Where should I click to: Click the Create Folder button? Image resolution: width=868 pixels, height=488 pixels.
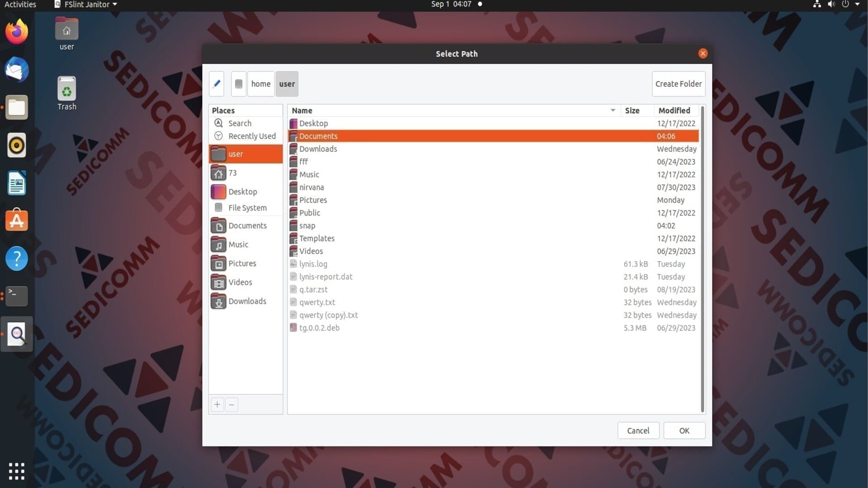tap(679, 84)
